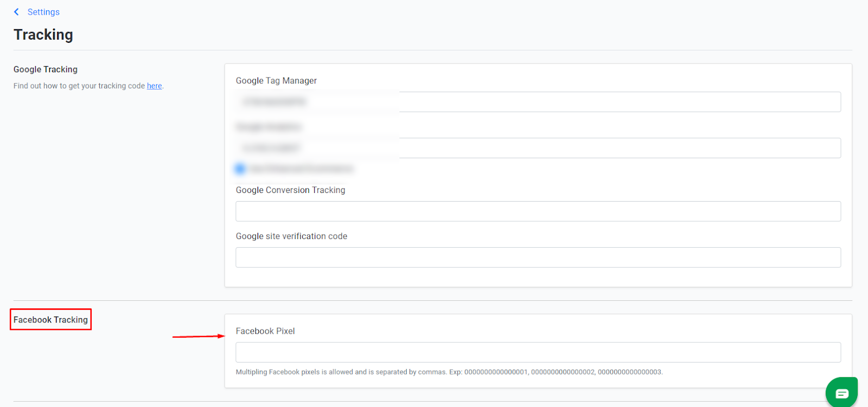Click the blurred checkbox label text
Image resolution: width=868 pixels, height=407 pixels.
(x=301, y=169)
